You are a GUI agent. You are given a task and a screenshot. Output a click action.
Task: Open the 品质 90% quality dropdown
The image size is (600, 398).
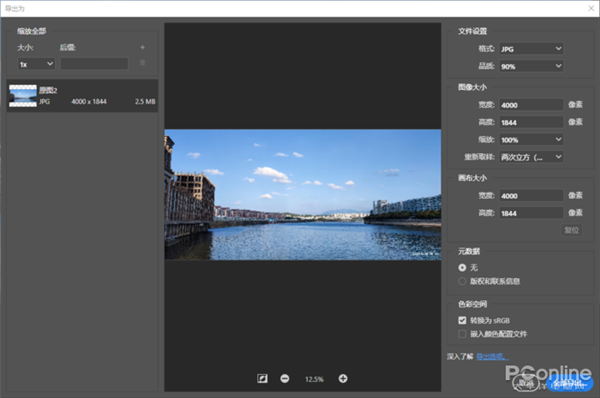tap(531, 66)
